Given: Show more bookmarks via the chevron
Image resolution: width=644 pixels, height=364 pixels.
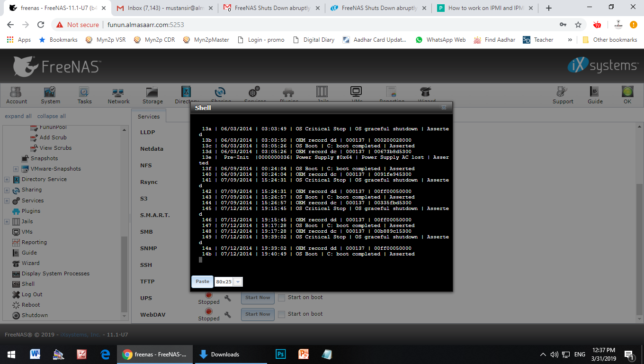Looking at the screenshot, I should (x=570, y=40).
